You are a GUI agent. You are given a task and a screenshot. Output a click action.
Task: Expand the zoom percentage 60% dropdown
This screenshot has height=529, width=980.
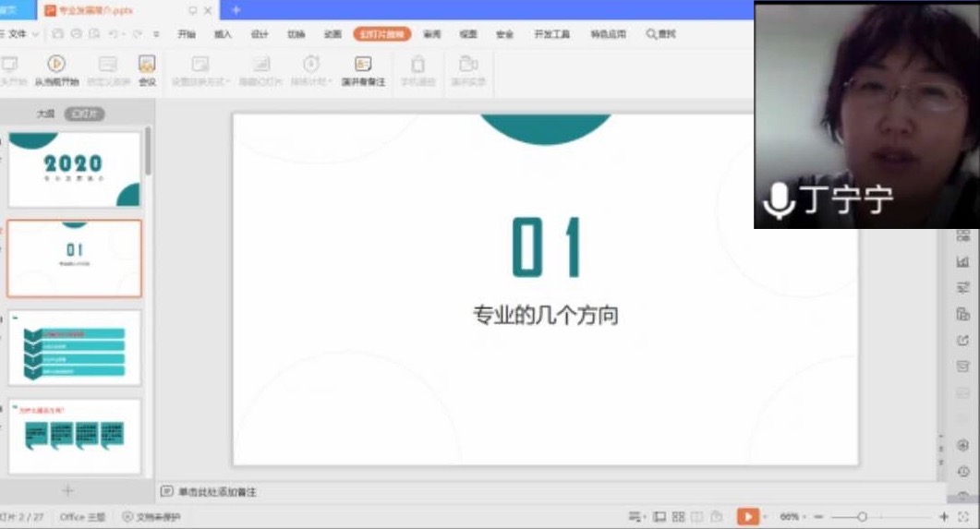click(792, 517)
